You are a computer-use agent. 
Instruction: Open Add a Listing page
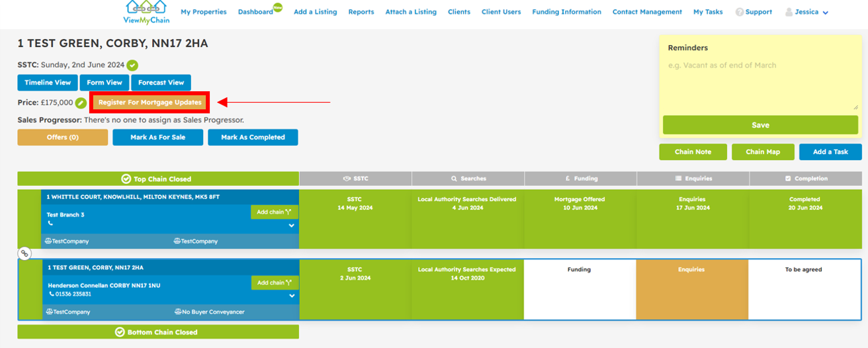(316, 12)
